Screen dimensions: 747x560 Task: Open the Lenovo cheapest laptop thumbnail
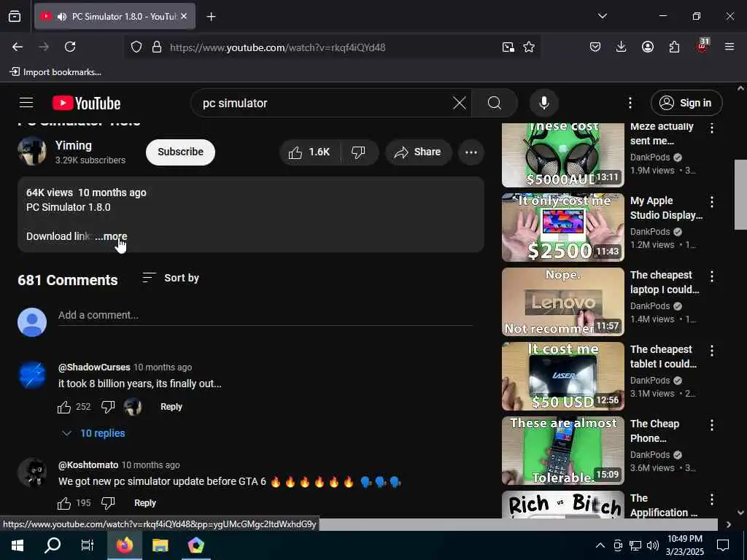coord(562,301)
